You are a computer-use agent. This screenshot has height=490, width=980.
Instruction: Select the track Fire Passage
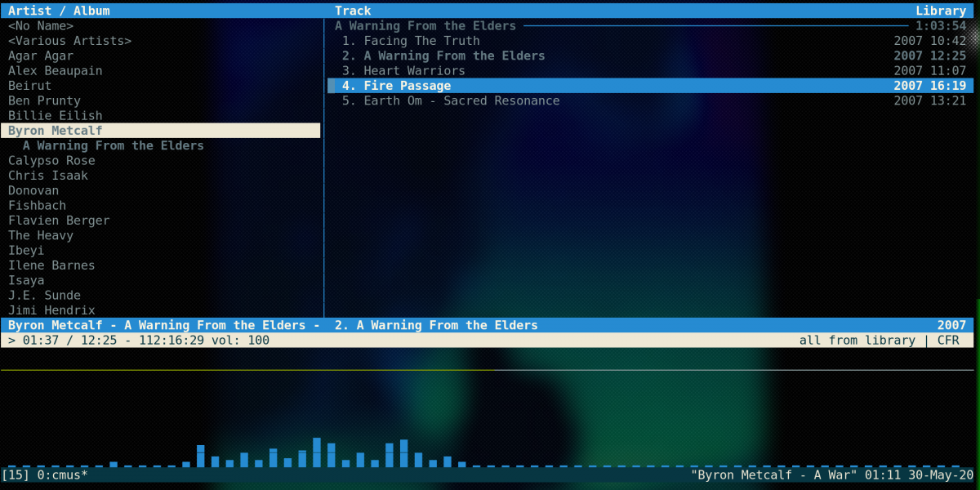pyautogui.click(x=407, y=86)
